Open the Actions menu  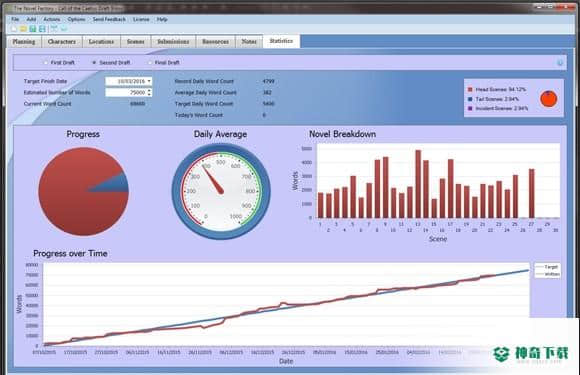51,19
